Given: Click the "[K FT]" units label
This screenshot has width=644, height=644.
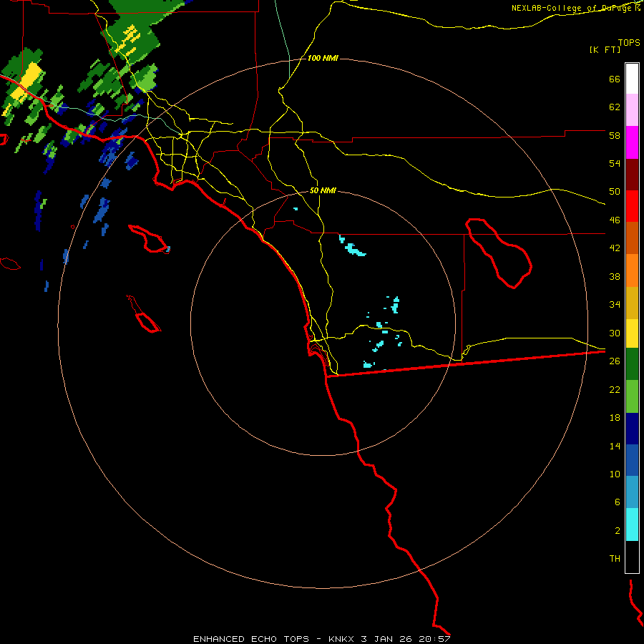Looking at the screenshot, I should [x=605, y=49].
